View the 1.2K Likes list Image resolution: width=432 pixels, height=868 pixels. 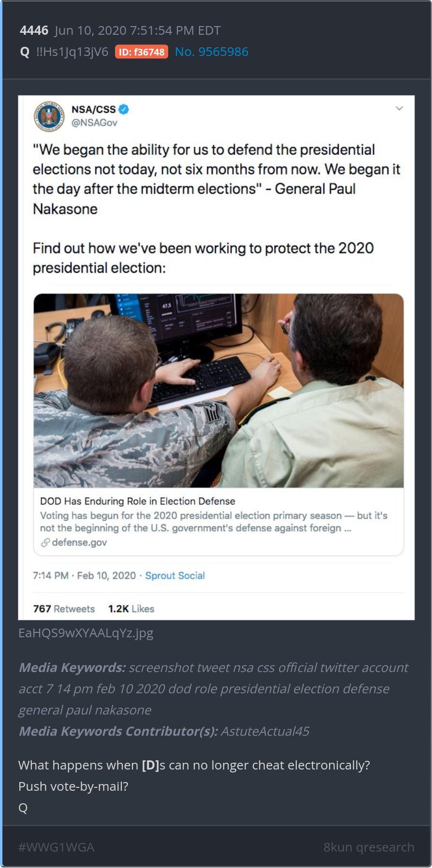131,609
